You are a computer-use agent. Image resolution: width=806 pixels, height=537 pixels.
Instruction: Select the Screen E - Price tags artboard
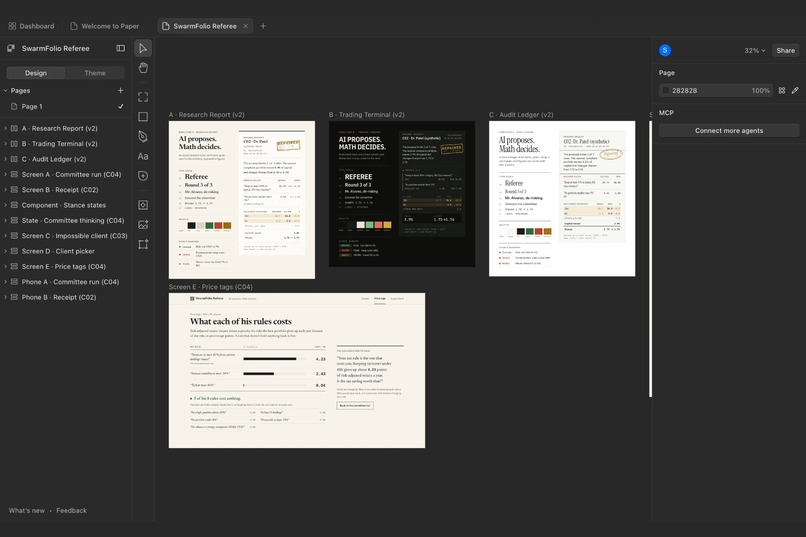tap(297, 371)
